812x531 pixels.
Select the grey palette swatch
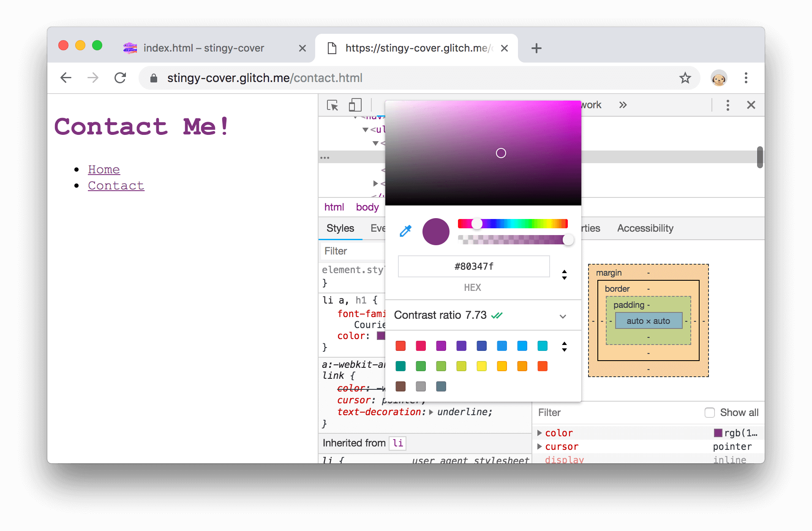(421, 386)
